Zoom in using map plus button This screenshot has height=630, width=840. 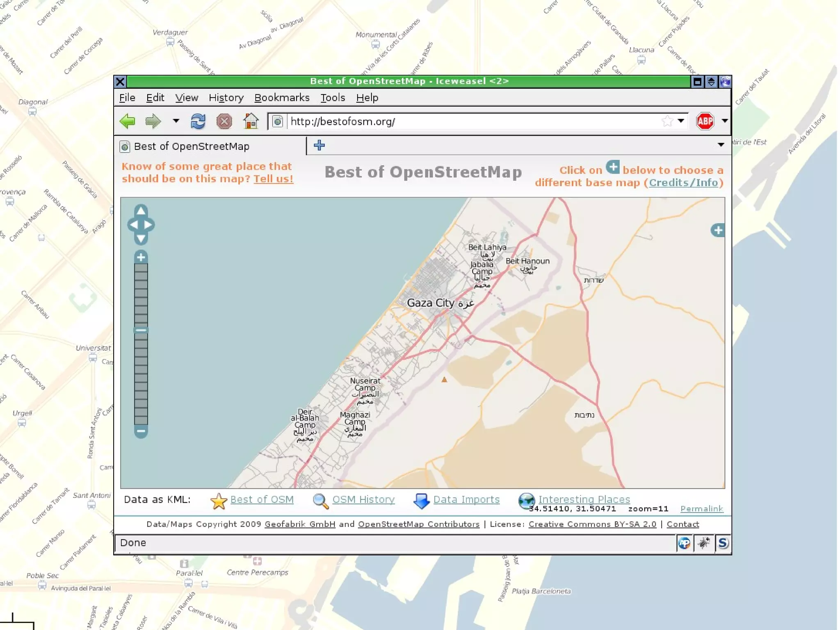coord(141,257)
